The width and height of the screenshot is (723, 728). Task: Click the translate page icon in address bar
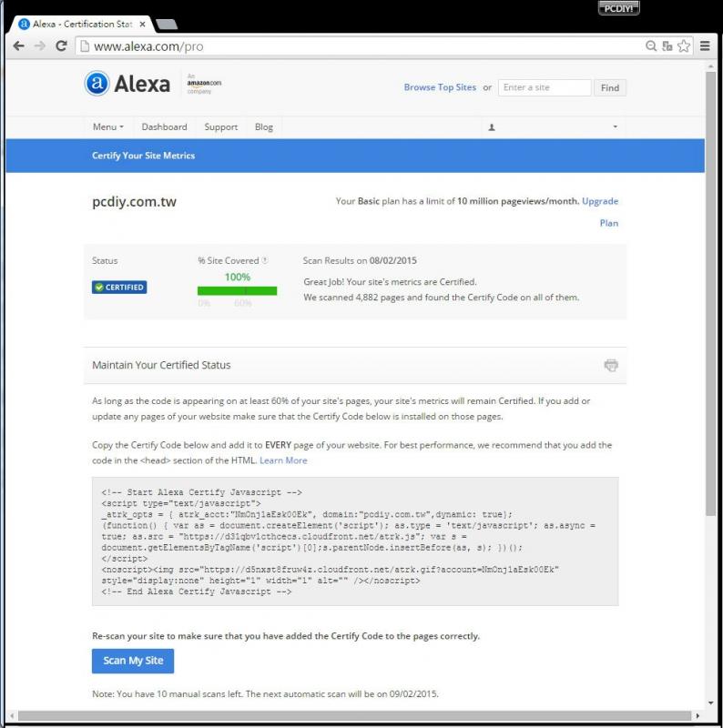(x=667, y=46)
